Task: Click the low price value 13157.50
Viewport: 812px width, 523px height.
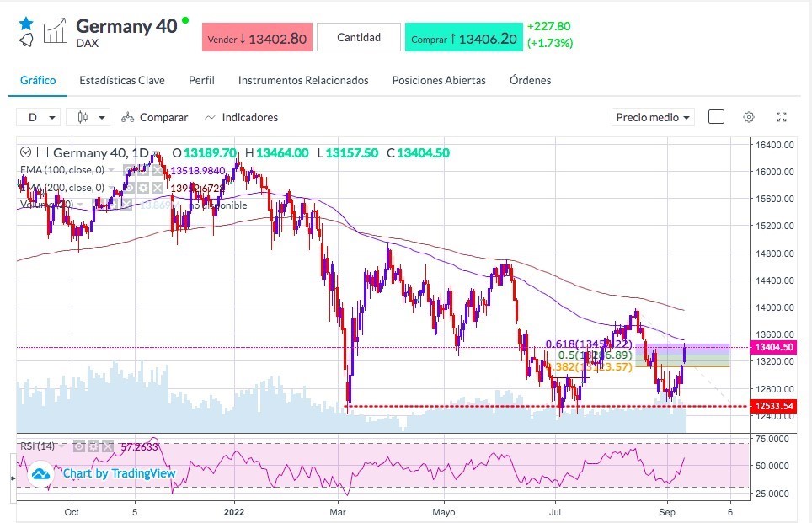Action: click(x=351, y=152)
